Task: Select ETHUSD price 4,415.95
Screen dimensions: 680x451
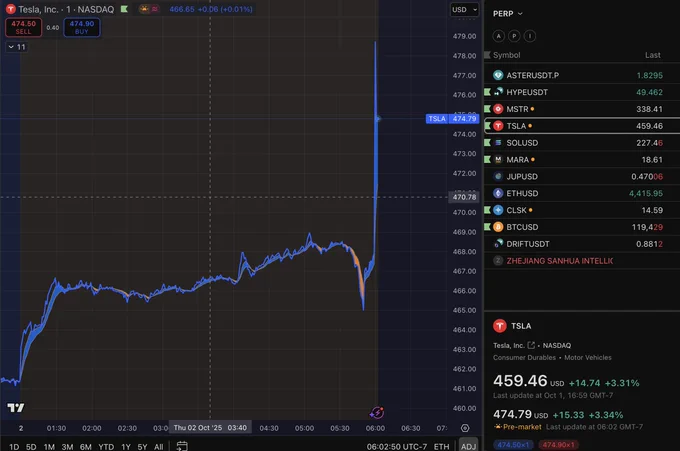Action: [x=646, y=193]
